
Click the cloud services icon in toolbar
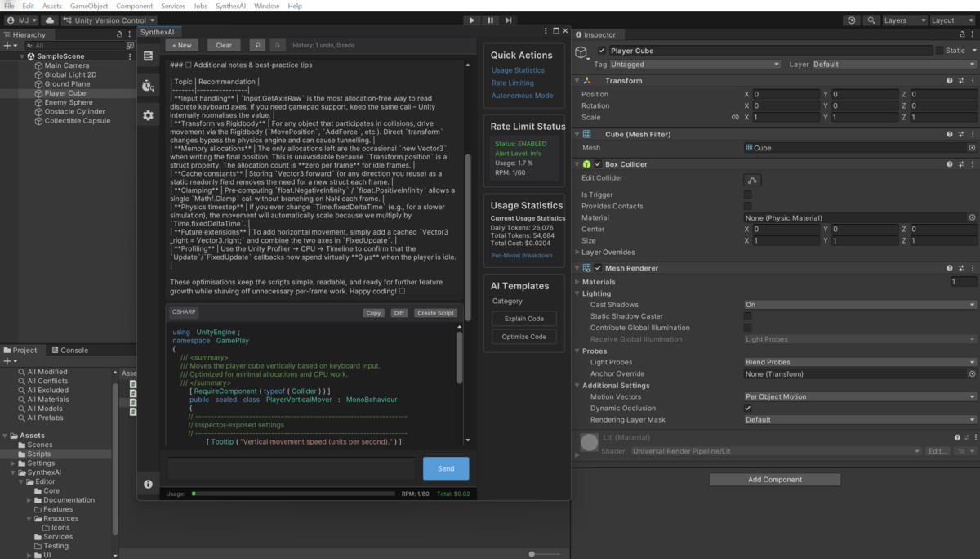50,20
